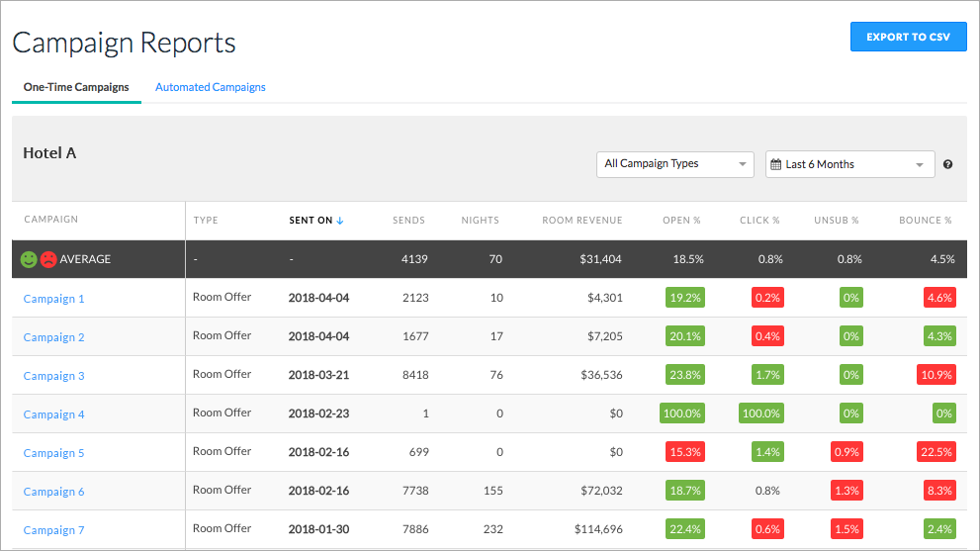
Task: Click the Click % column header
Action: pyautogui.click(x=759, y=221)
